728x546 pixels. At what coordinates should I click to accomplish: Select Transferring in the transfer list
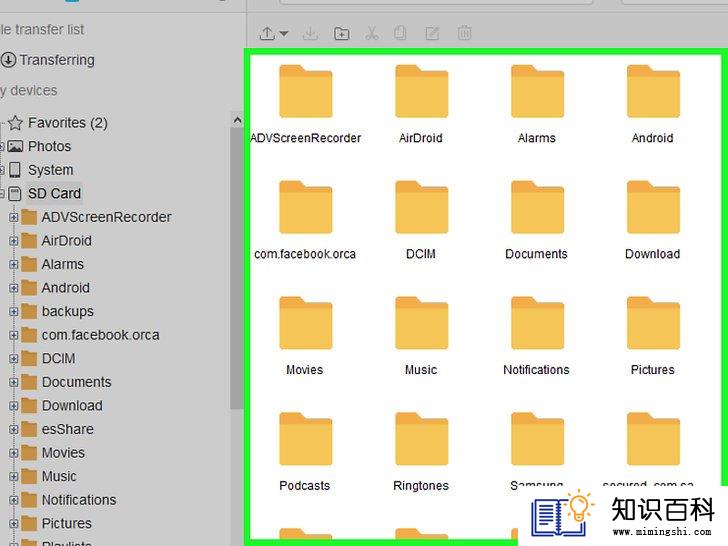click(48, 60)
